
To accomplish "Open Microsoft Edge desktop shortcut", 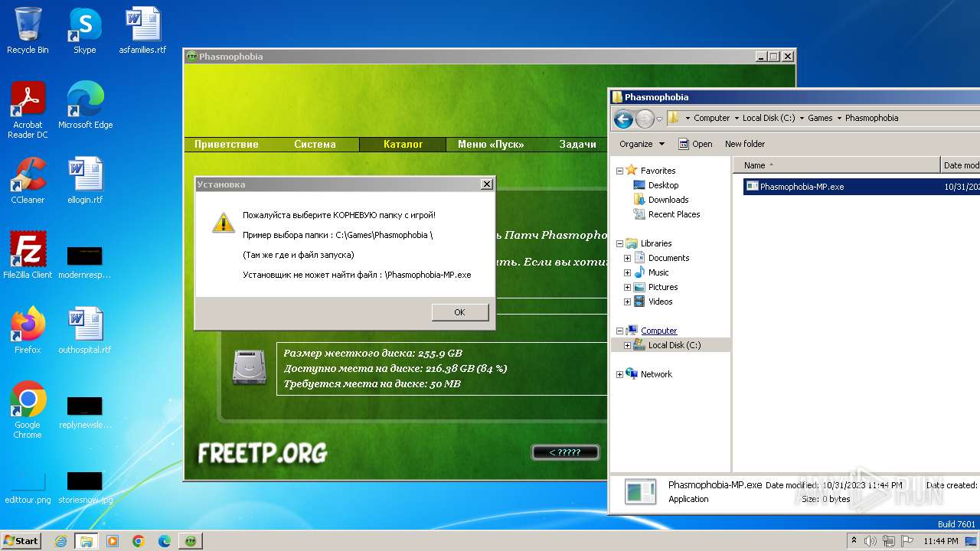I will click(85, 106).
